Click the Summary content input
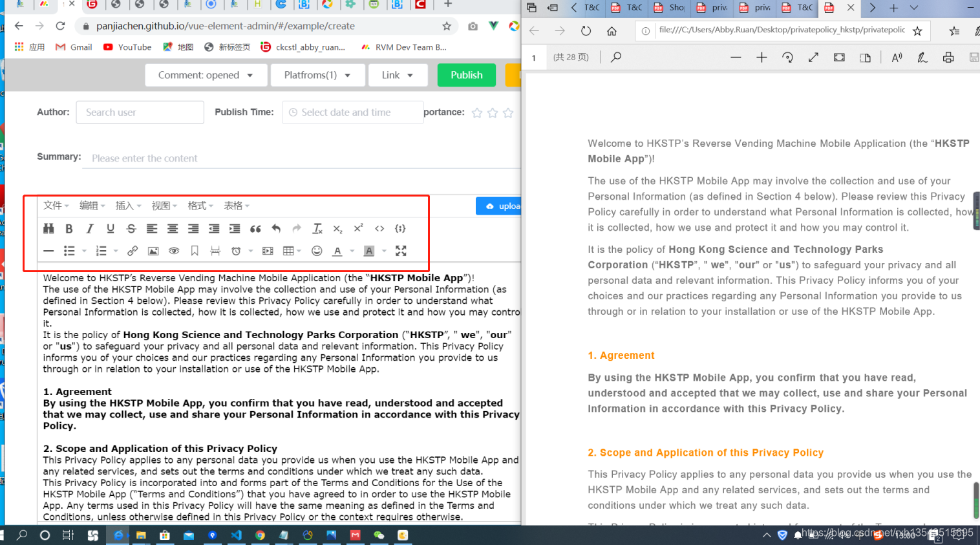Screen dimensions: 980x545 301,158
